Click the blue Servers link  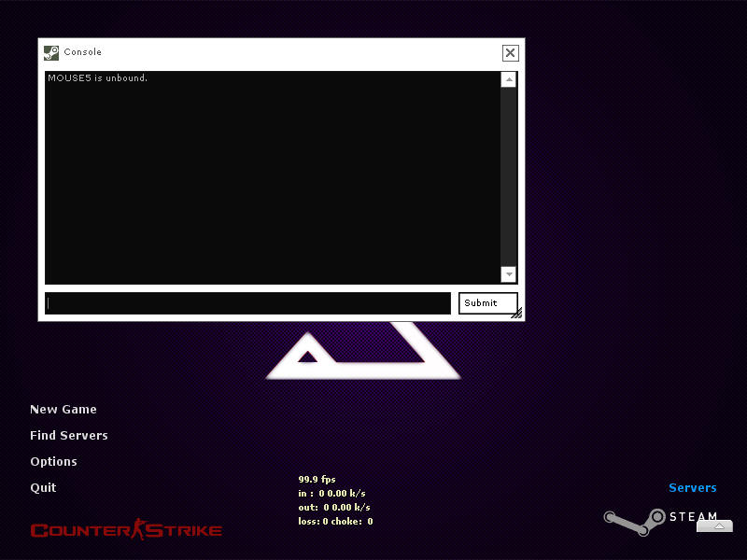click(693, 487)
